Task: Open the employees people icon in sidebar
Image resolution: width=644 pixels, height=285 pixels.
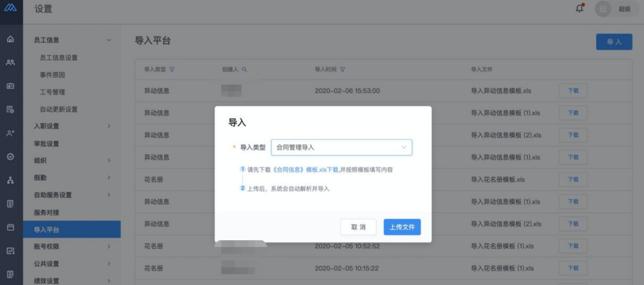Action: tap(11, 62)
